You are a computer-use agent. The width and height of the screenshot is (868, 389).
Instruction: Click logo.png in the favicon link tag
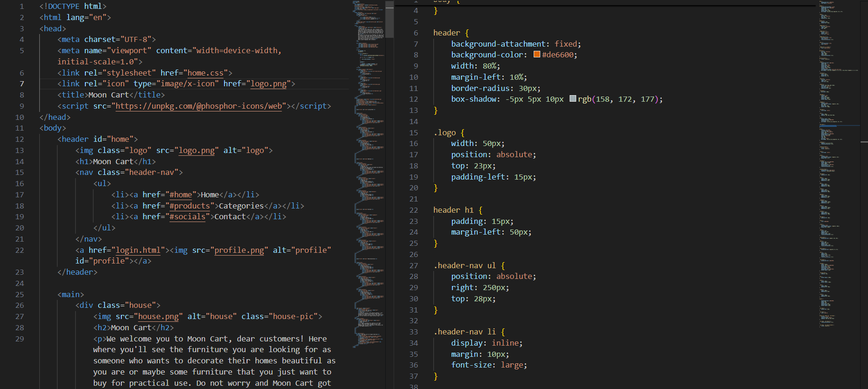tap(268, 83)
